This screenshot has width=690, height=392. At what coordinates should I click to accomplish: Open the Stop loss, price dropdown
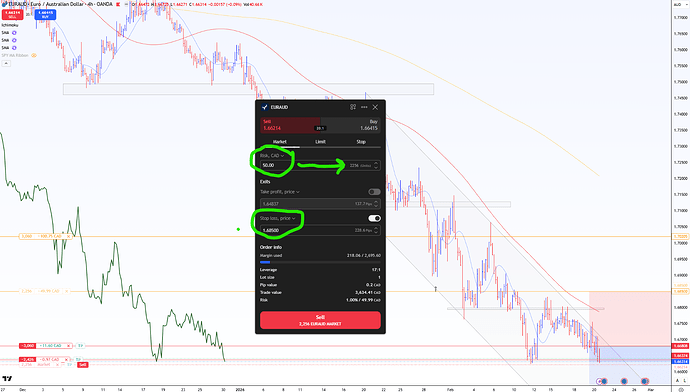pyautogui.click(x=278, y=218)
